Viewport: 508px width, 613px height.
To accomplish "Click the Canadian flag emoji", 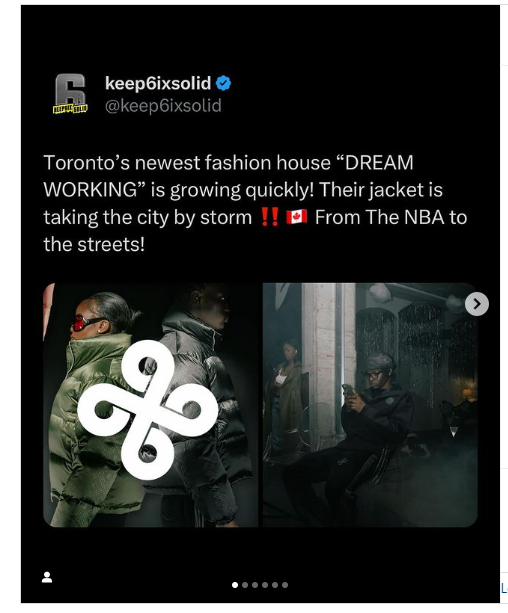I will point(296,217).
